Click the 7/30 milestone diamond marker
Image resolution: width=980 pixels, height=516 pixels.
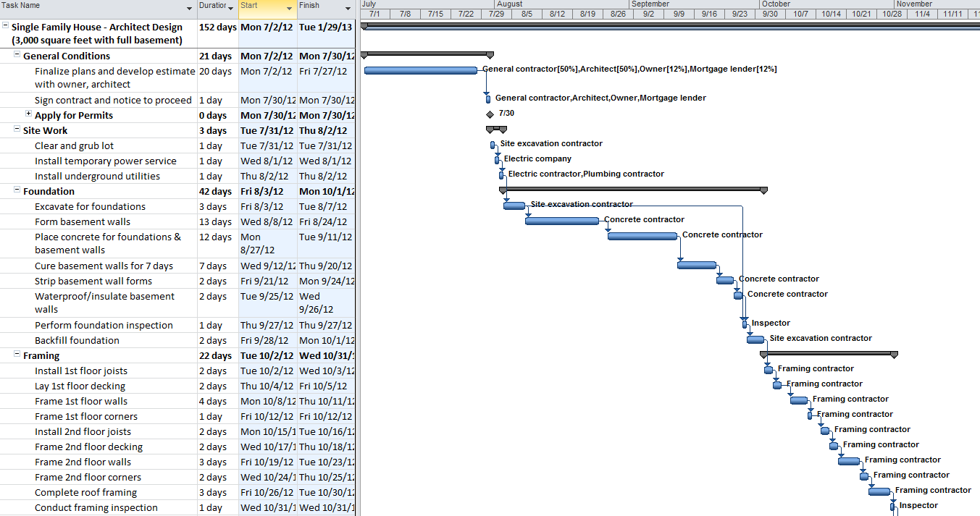[x=490, y=114]
